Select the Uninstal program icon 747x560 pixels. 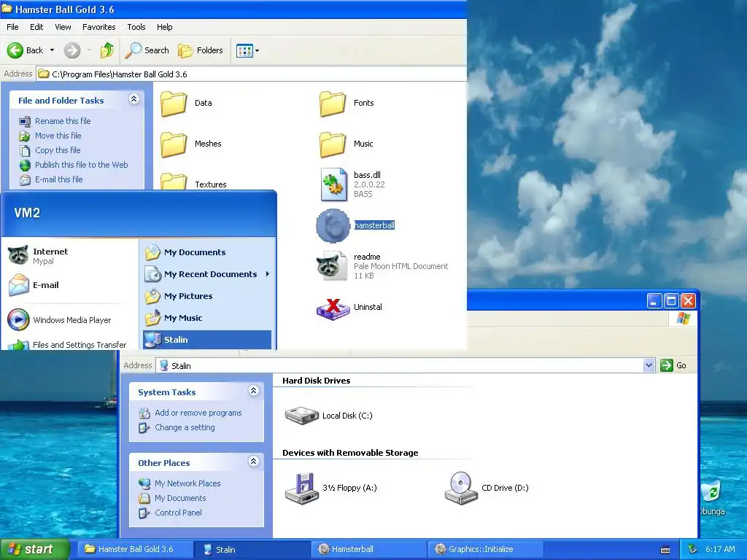(333, 308)
